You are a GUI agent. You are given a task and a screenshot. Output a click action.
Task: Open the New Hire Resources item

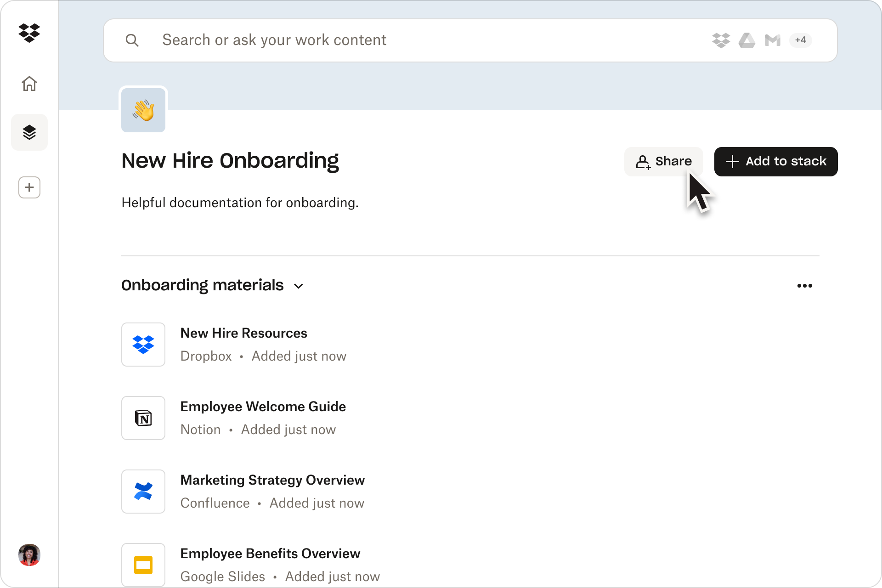[x=243, y=333]
